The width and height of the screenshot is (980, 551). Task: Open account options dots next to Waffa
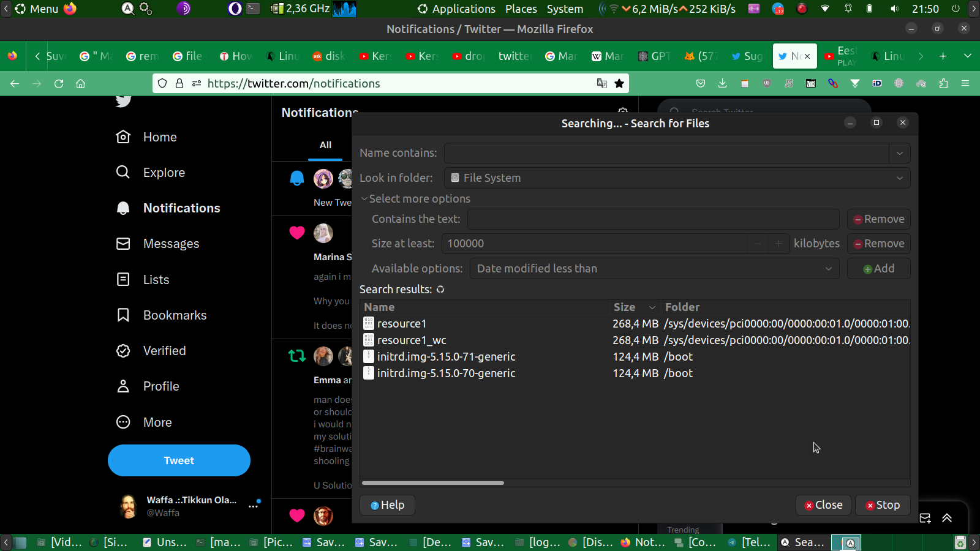[x=253, y=506]
